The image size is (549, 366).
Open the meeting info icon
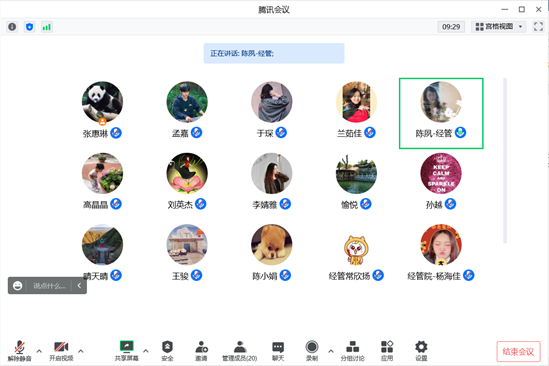pyautogui.click(x=12, y=27)
